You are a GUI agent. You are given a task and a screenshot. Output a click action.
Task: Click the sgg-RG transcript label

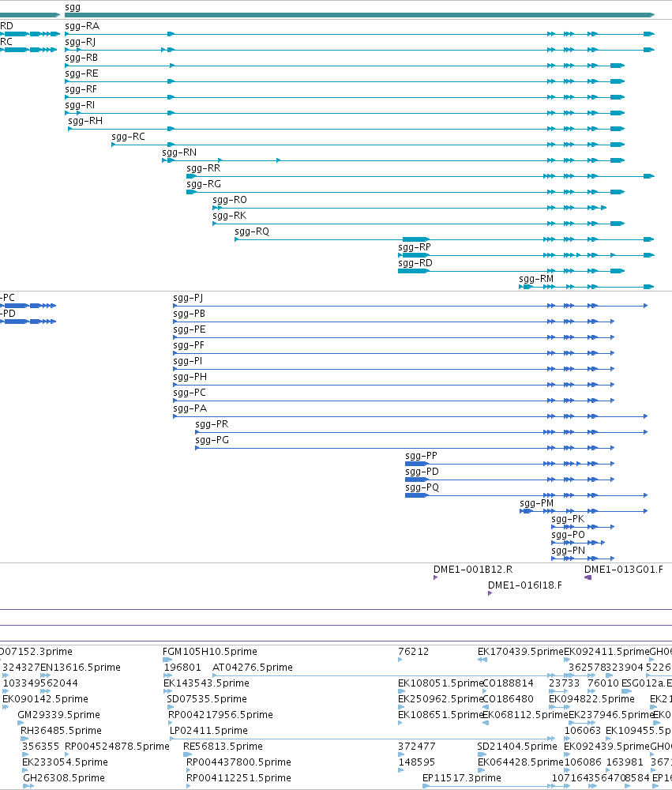(x=204, y=184)
